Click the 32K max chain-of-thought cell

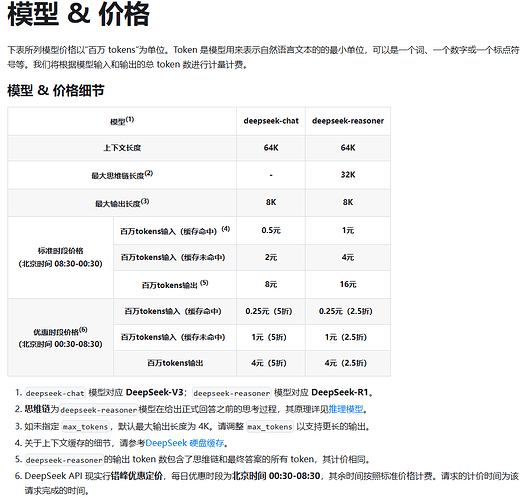(x=348, y=175)
